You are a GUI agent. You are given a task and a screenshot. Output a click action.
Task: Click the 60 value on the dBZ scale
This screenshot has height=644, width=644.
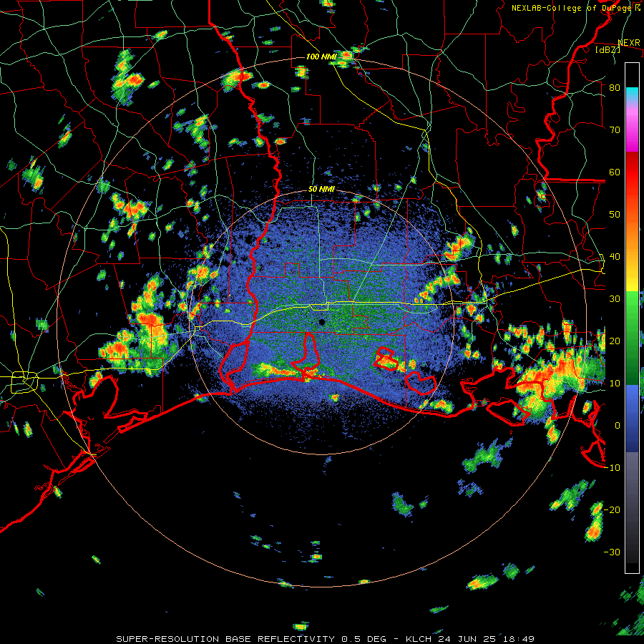point(615,172)
